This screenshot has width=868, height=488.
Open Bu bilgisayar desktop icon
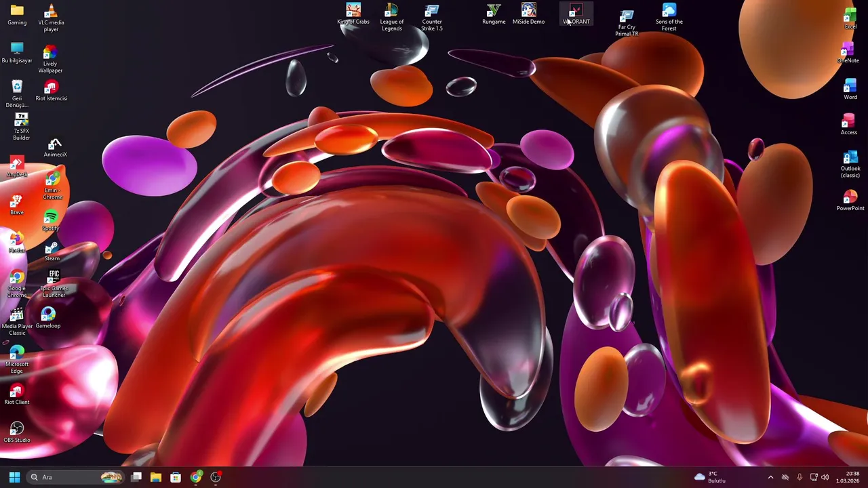tap(17, 53)
